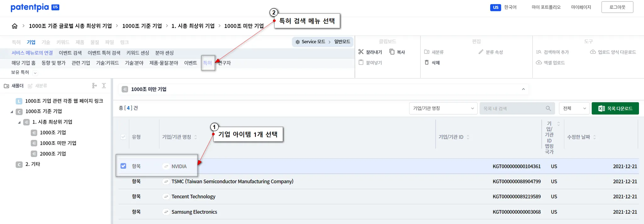644x224 pixels.
Task: Click the collapse-all icon above folder tree
Action: point(104,85)
